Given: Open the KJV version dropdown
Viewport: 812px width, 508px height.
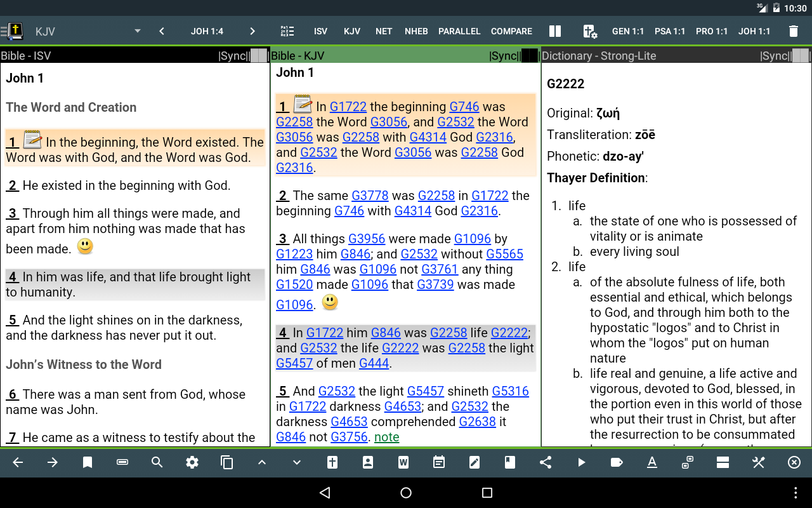Looking at the screenshot, I should click(x=136, y=30).
